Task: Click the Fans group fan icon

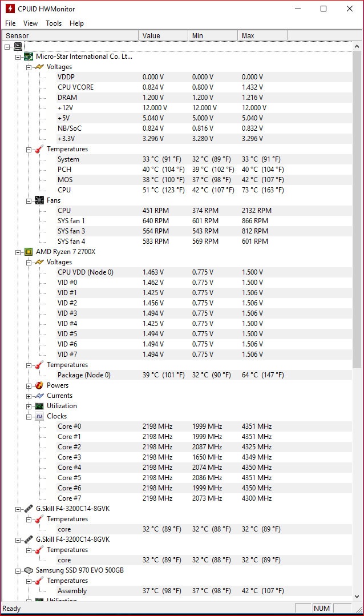Action: click(x=39, y=200)
